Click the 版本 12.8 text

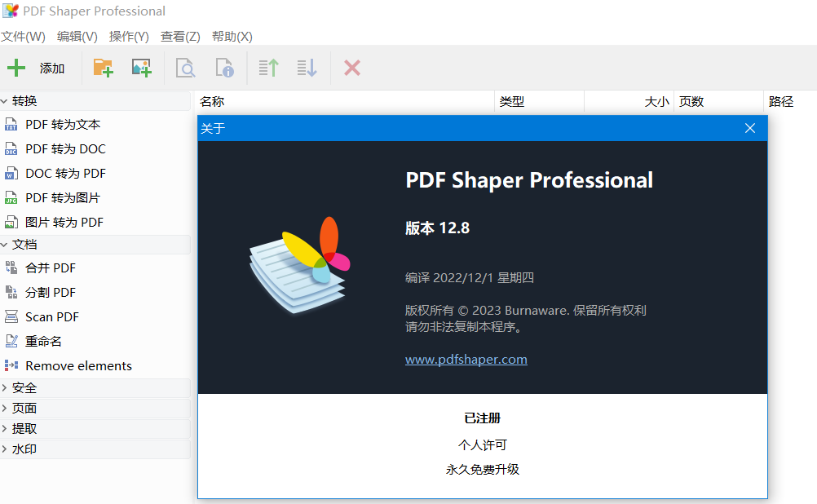[437, 228]
